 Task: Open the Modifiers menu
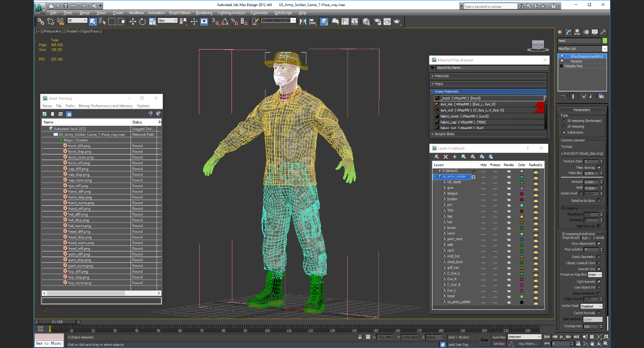click(136, 13)
